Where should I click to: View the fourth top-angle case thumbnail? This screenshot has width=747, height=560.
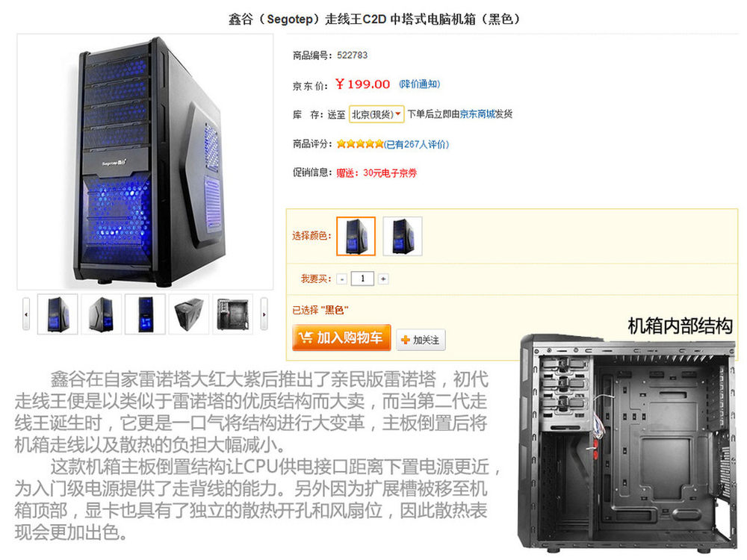click(189, 314)
